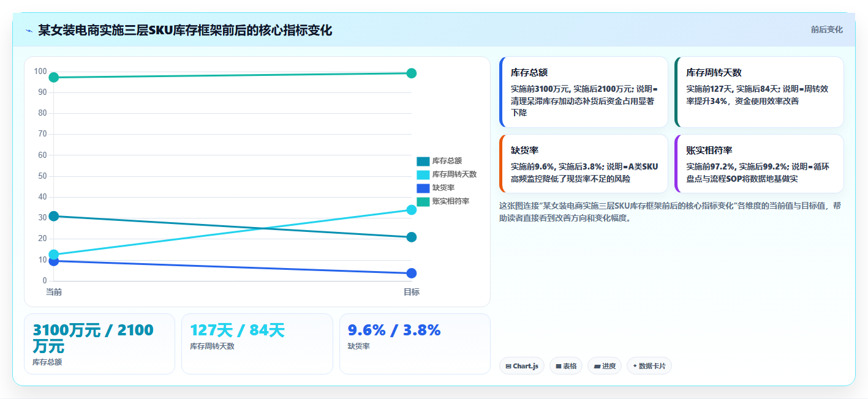The height and width of the screenshot is (399, 868).
Task: Toggle the 缺货率 legend color box
Action: 423,188
